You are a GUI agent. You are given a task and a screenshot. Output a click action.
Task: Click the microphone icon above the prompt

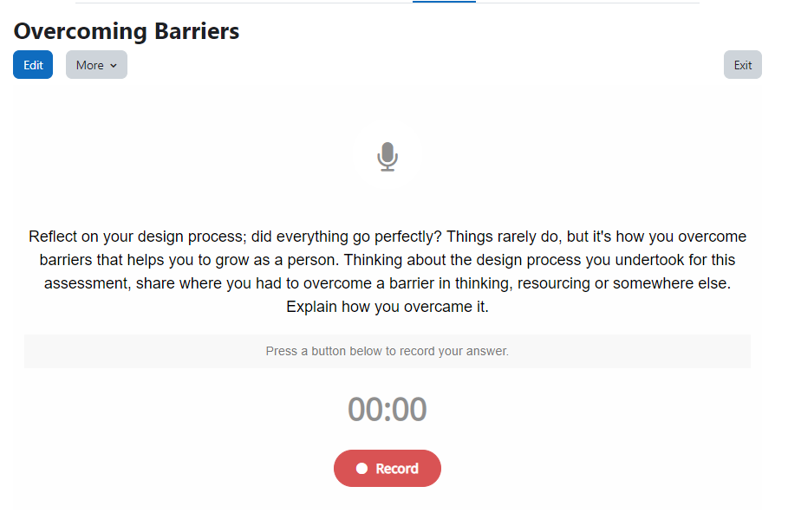click(x=387, y=157)
